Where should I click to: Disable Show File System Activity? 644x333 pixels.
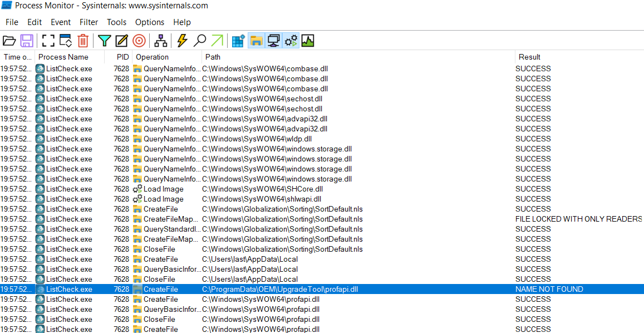[x=256, y=40]
